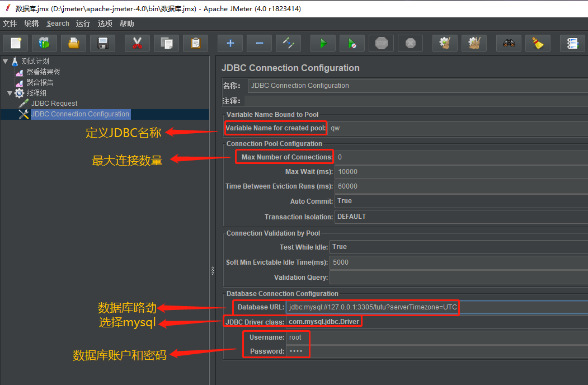
Task: Clear results with single broom icon
Action: tap(445, 43)
